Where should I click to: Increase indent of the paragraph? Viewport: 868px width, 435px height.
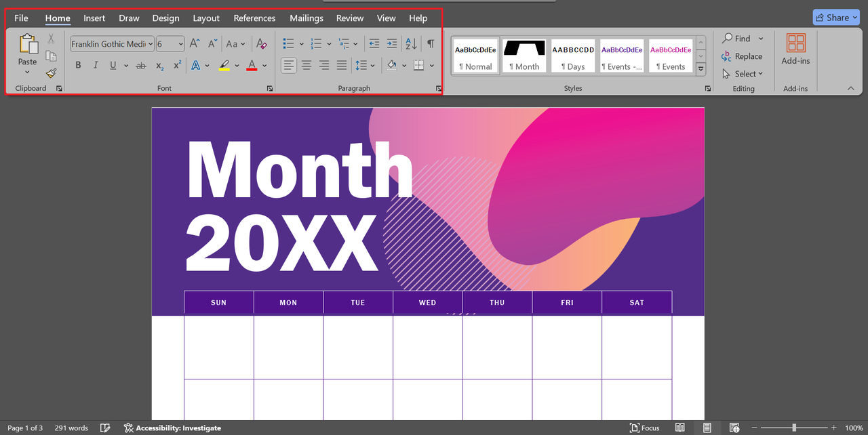[x=391, y=43]
